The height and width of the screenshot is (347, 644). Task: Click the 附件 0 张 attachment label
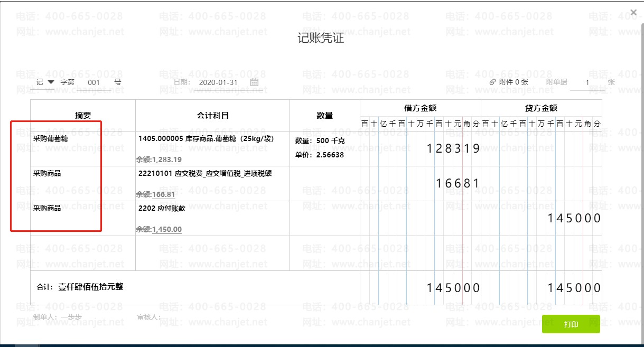(514, 82)
